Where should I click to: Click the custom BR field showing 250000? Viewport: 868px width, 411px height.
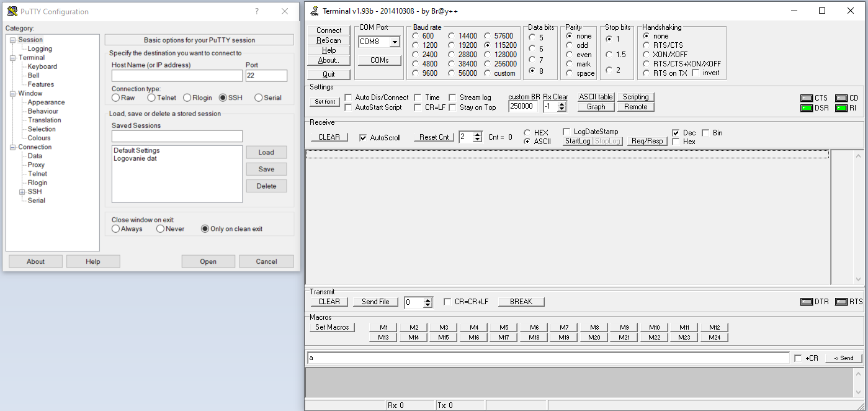tap(523, 106)
